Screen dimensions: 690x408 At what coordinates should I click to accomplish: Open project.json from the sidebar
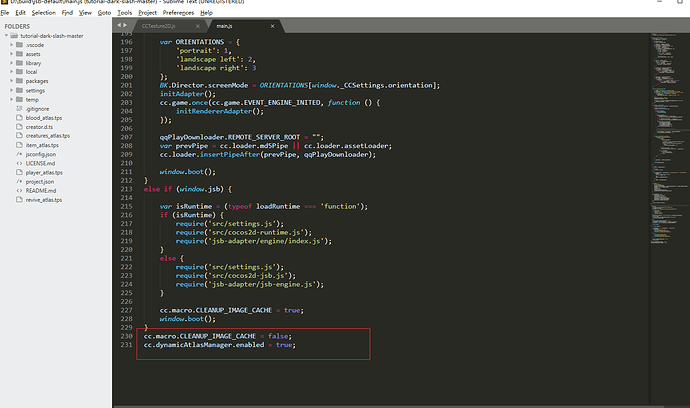pos(40,181)
